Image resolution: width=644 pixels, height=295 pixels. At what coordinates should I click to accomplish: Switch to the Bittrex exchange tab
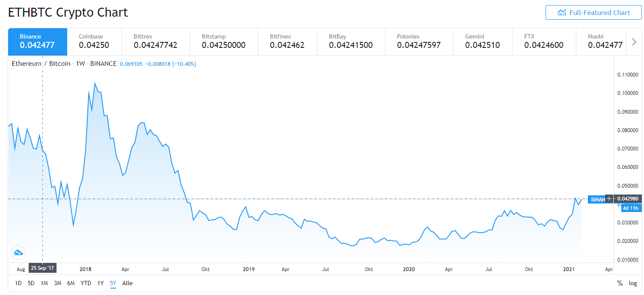(x=155, y=41)
